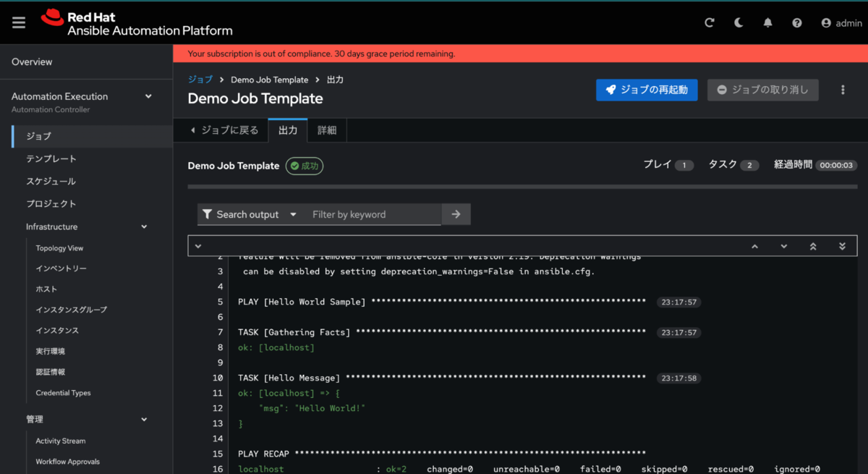Click the Red Hat Ansible Automation Platform logo

click(137, 23)
